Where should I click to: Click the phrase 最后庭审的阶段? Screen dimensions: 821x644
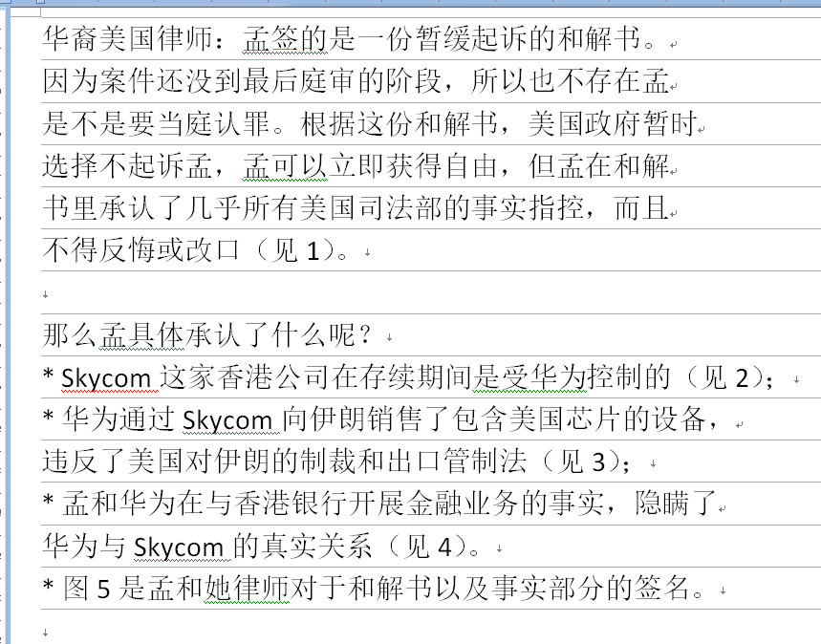(342, 81)
